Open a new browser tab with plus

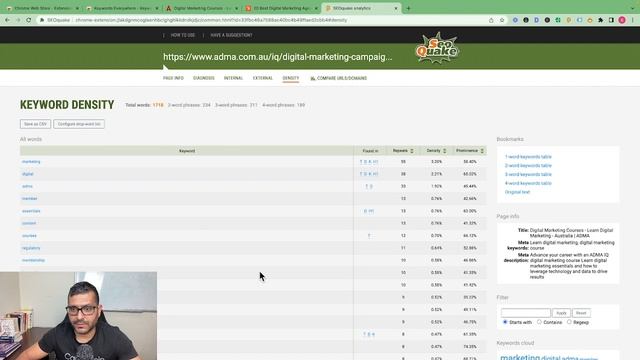click(x=408, y=8)
